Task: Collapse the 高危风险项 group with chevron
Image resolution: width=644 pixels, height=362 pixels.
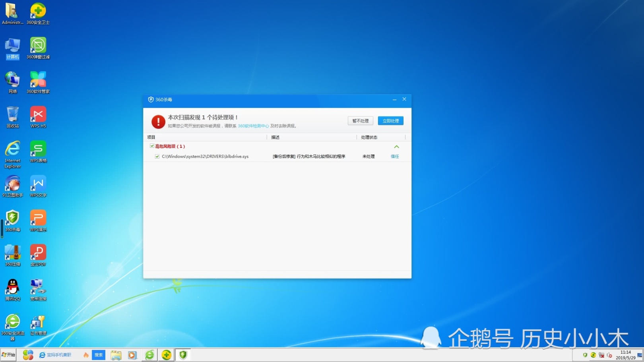Action: coord(396,147)
